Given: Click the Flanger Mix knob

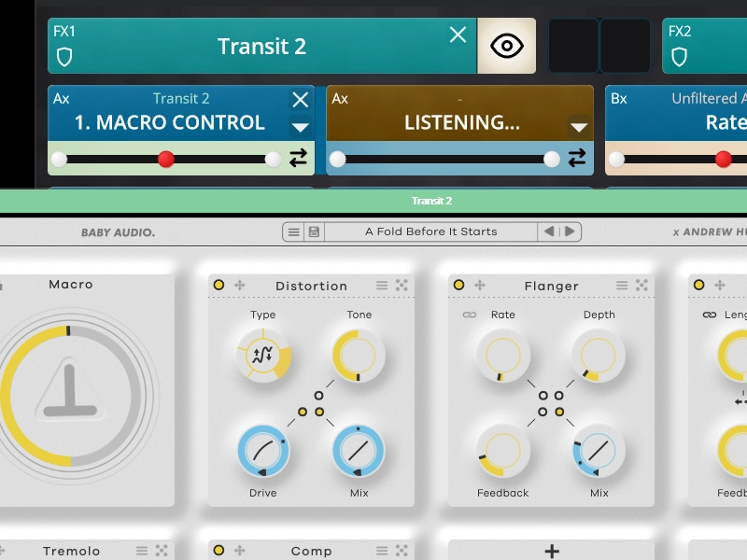Looking at the screenshot, I should [x=599, y=451].
